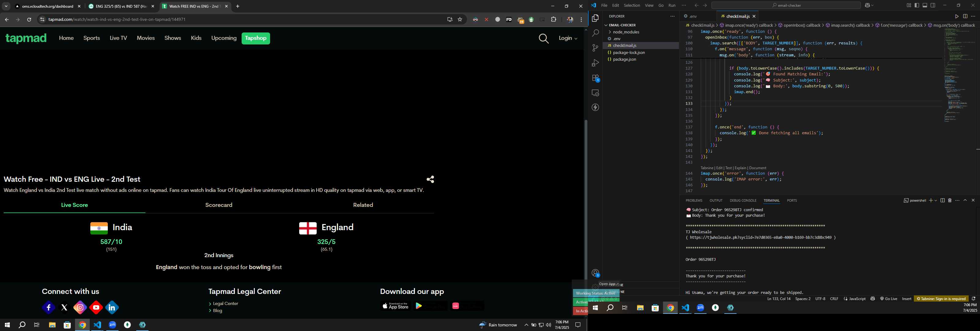The width and height of the screenshot is (980, 331).
Task: Open the tapmad Legal Center link
Action: 226,304
